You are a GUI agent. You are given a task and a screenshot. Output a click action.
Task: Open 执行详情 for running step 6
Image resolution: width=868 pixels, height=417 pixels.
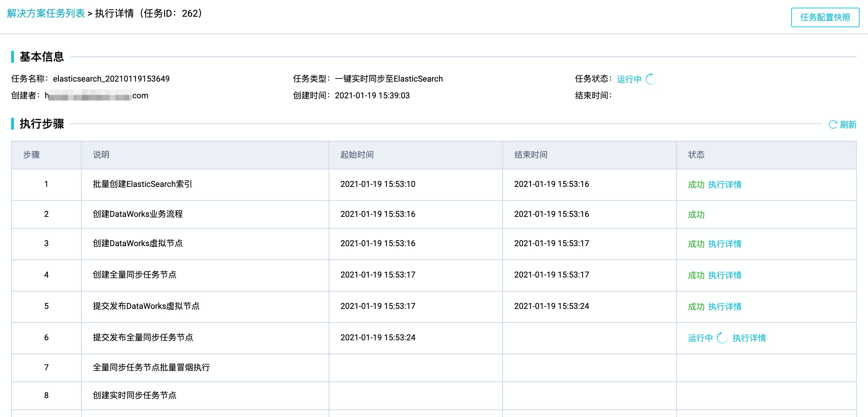click(749, 338)
